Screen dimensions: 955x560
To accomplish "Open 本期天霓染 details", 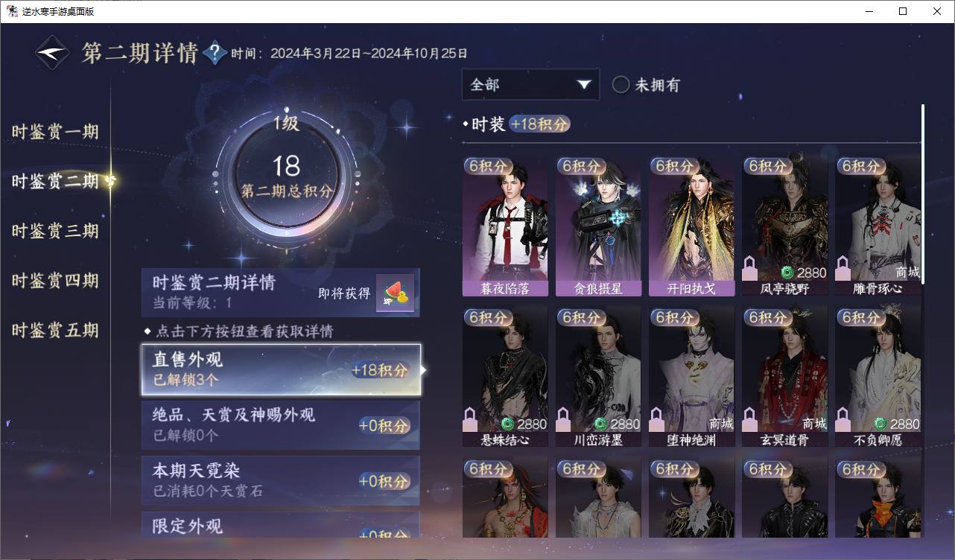I will [281, 480].
